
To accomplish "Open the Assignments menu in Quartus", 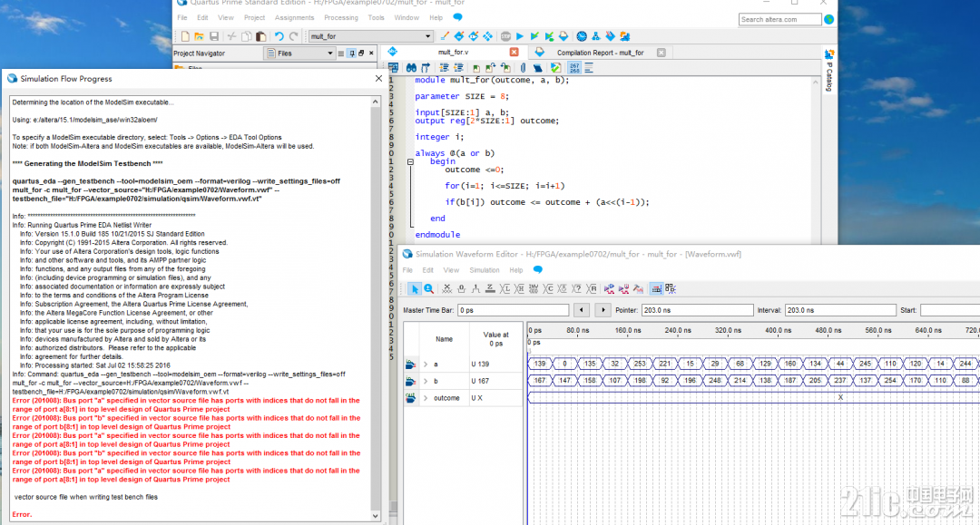I will [x=294, y=17].
